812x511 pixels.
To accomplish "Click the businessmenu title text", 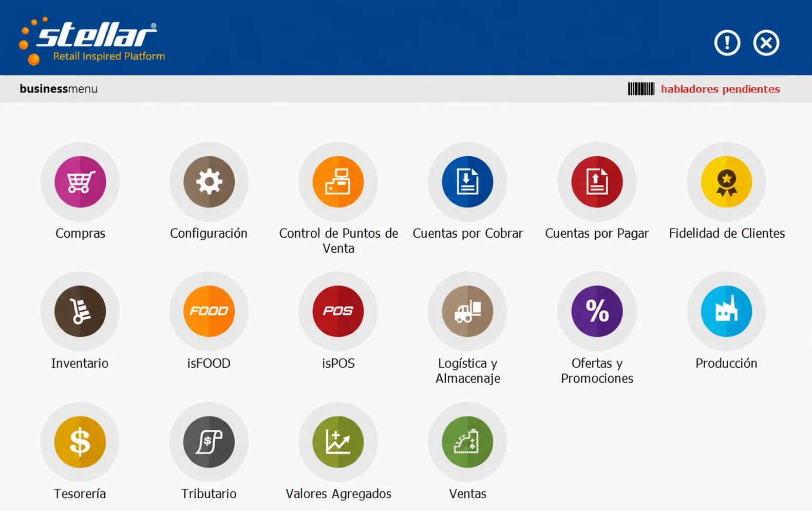I will click(59, 89).
